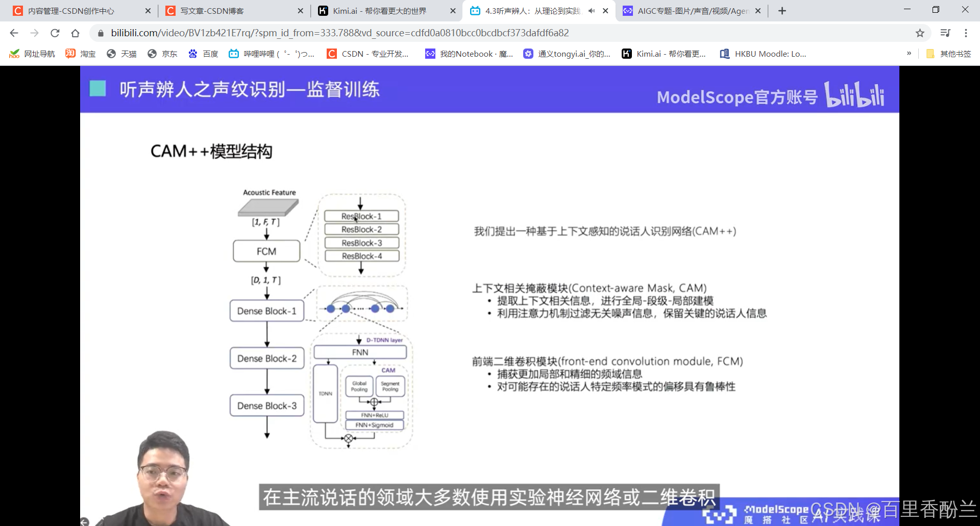Open the 其他书签 folder

click(x=948, y=54)
